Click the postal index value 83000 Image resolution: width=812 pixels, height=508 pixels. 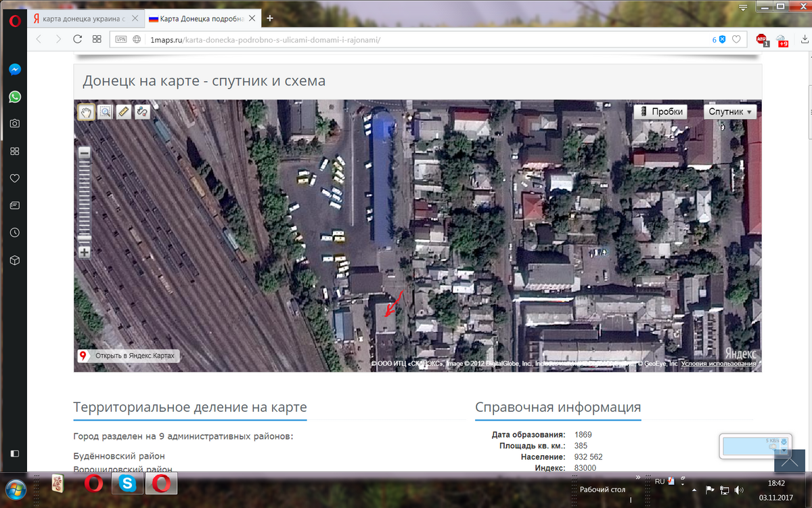585,468
